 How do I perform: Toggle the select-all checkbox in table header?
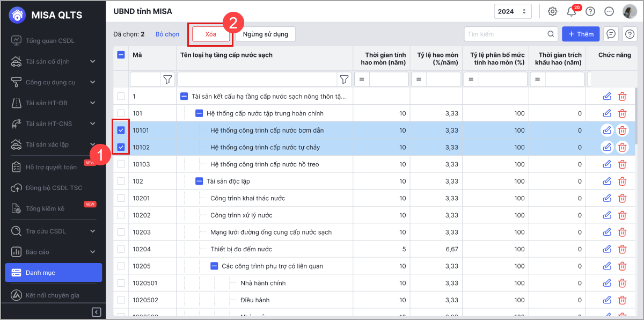[121, 55]
